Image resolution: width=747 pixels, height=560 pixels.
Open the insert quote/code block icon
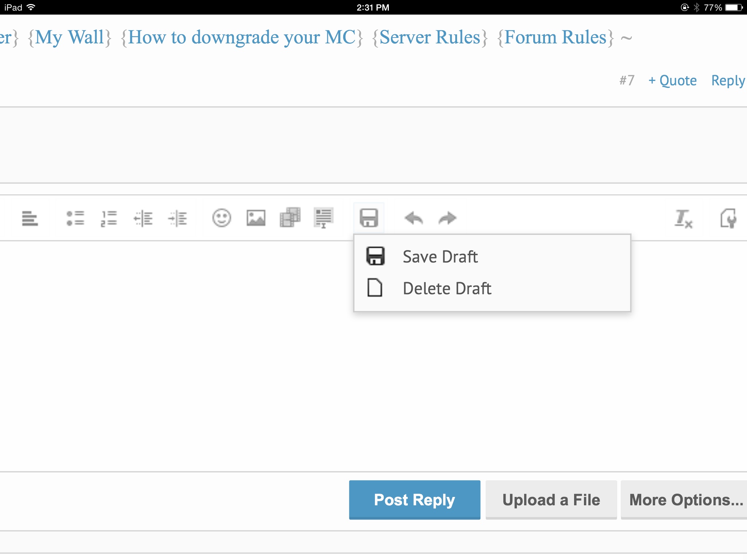click(323, 218)
